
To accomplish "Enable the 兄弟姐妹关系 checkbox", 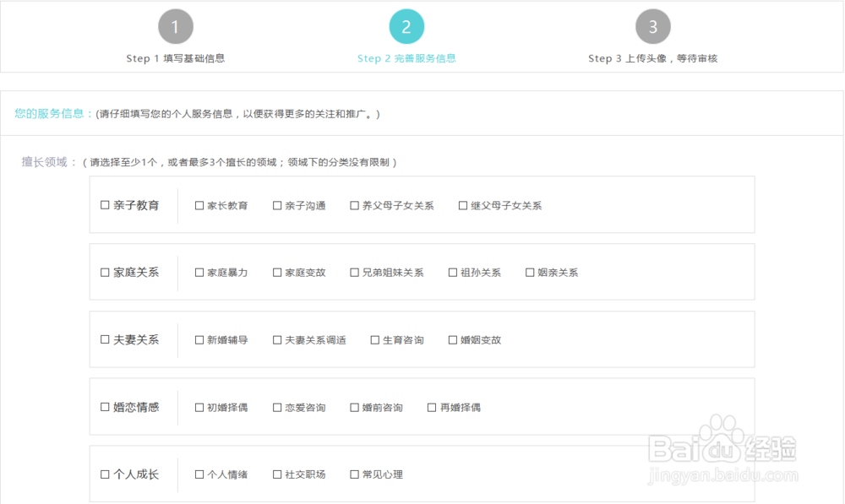I will point(354,273).
